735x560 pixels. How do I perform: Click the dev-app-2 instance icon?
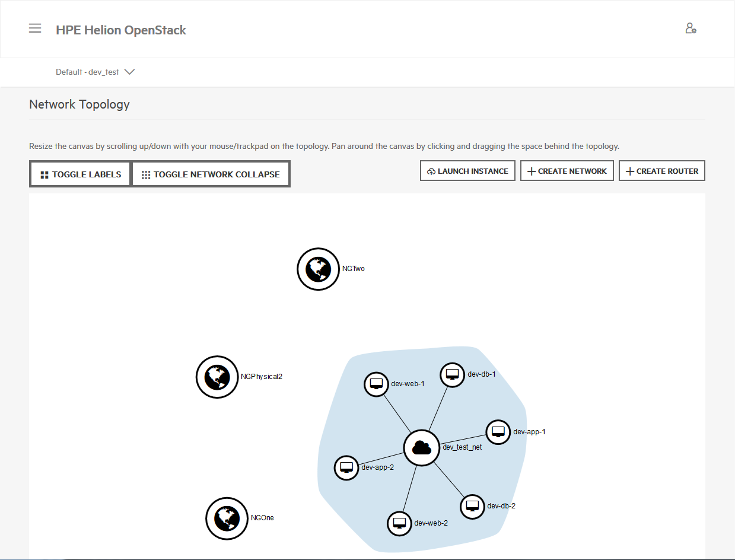tap(346, 467)
